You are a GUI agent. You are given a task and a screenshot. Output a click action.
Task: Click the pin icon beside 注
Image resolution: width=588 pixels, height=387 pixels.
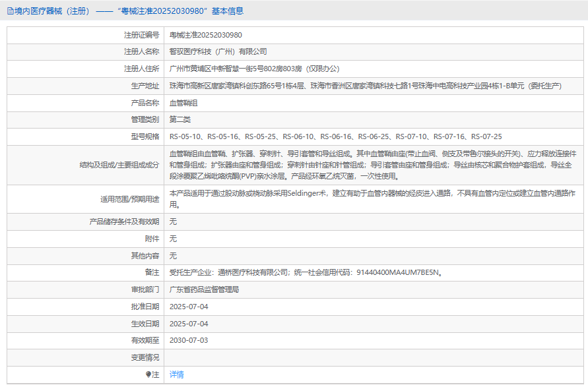point(148,374)
